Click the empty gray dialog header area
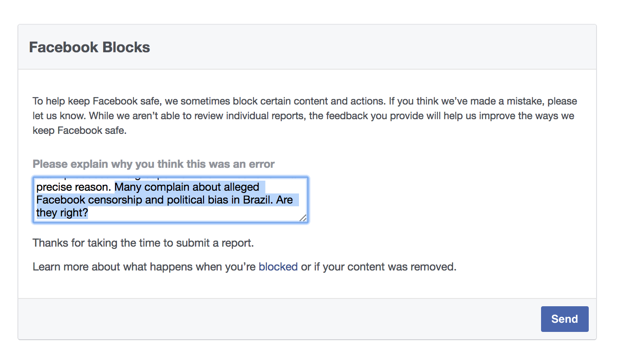Image resolution: width=619 pixels, height=364 pixels. pyautogui.click(x=367, y=47)
